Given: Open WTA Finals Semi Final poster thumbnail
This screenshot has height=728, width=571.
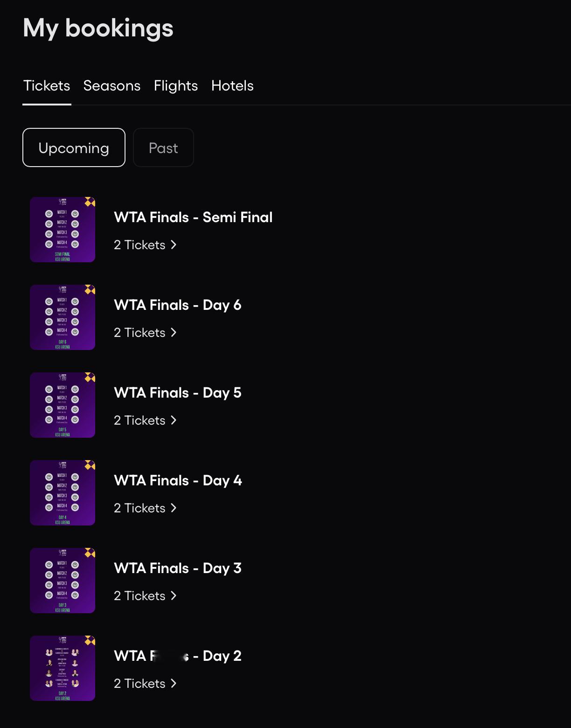Looking at the screenshot, I should coord(63,230).
